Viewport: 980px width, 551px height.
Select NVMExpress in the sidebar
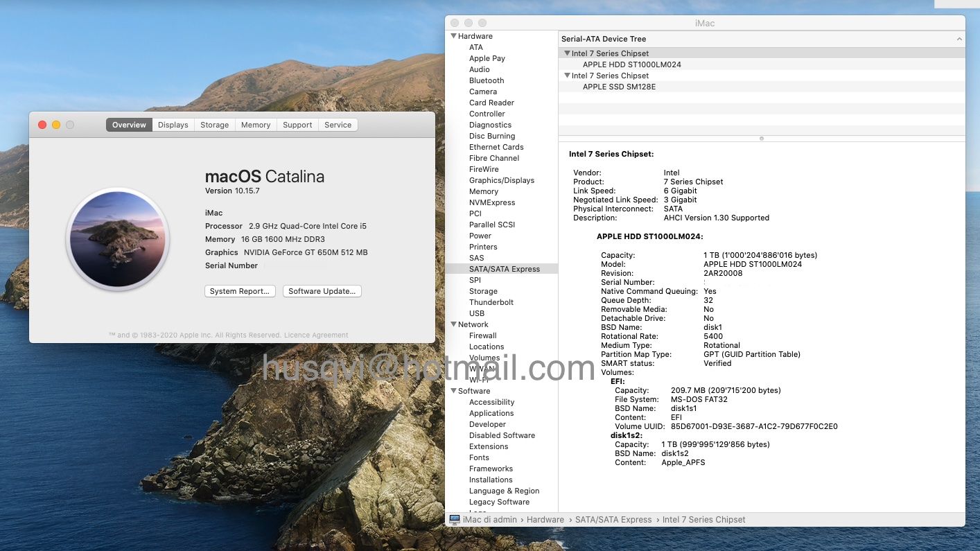click(492, 202)
